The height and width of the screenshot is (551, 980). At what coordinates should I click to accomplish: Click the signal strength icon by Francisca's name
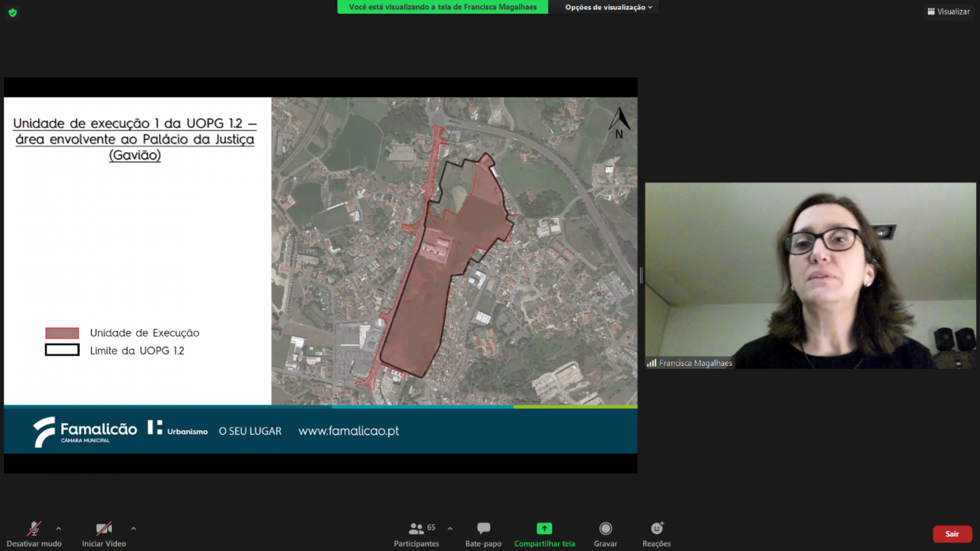pos(651,363)
